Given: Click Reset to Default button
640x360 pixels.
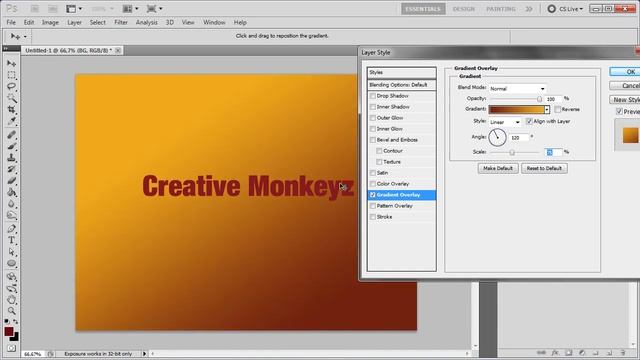Looking at the screenshot, I should (544, 168).
